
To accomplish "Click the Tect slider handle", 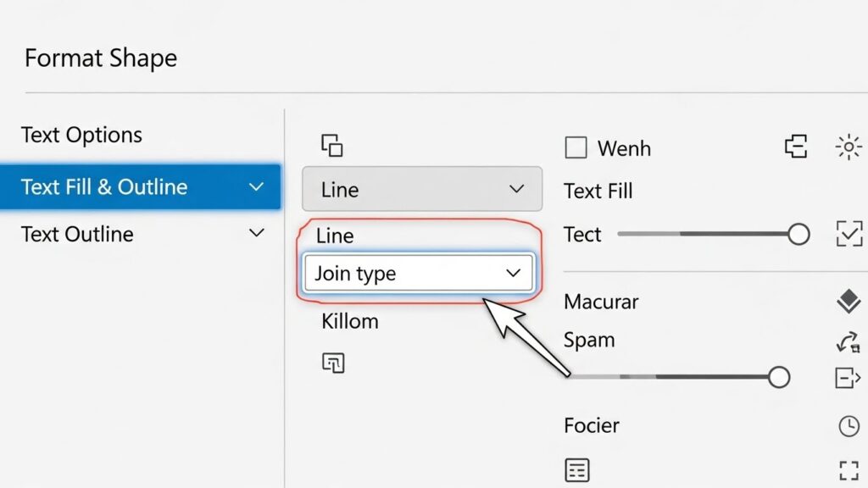I will (798, 234).
